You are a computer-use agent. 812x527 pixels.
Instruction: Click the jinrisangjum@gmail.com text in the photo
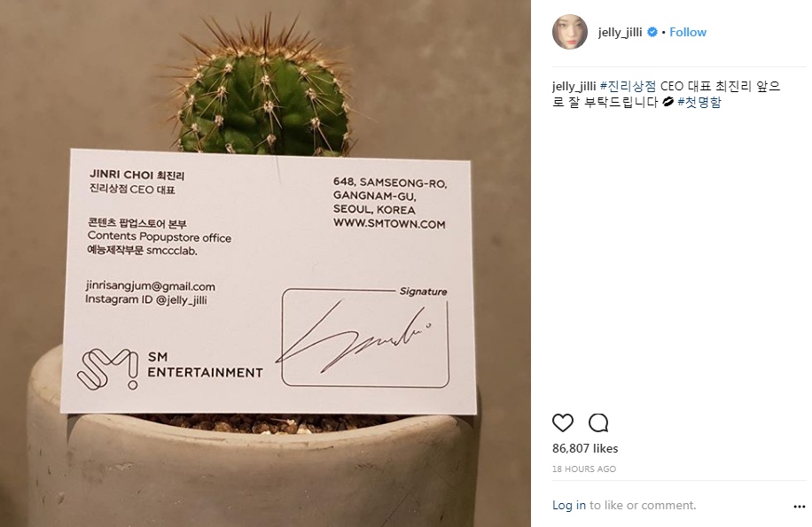pyautogui.click(x=150, y=286)
